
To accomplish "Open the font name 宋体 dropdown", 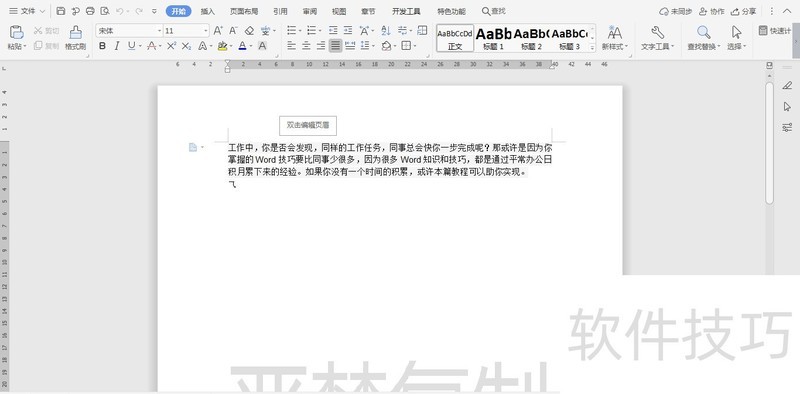I will pos(159,31).
